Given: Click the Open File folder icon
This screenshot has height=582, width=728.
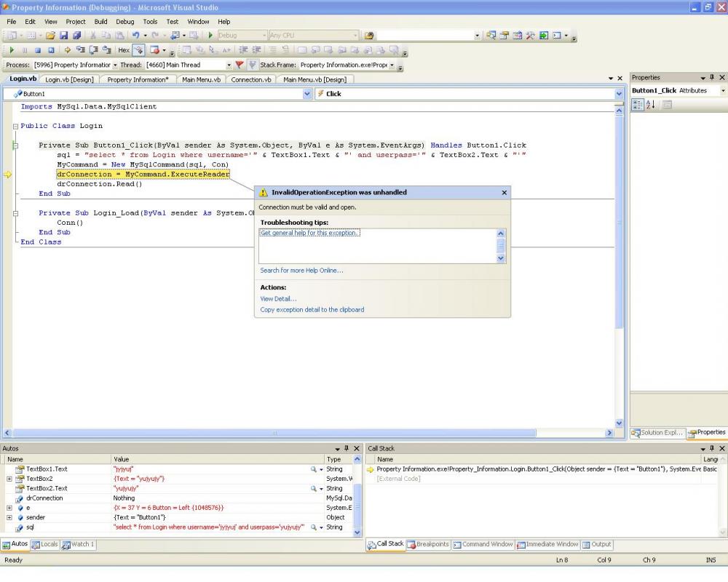Looking at the screenshot, I should (x=50, y=35).
